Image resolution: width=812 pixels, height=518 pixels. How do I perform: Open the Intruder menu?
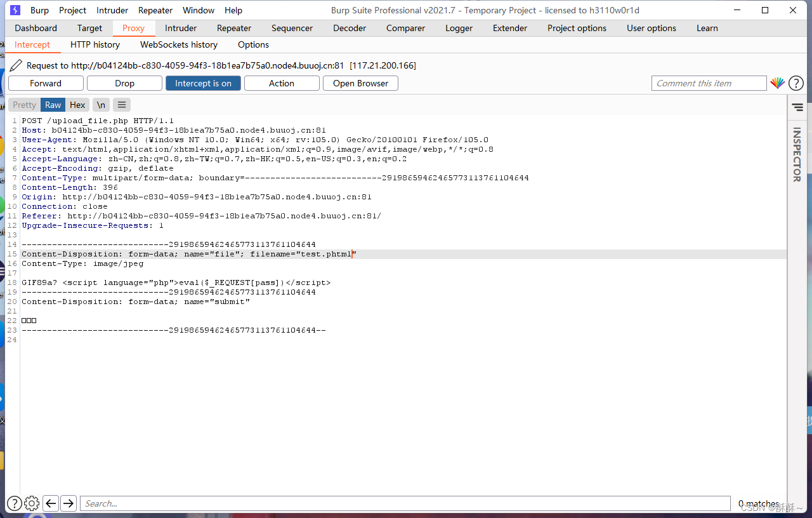(x=112, y=10)
